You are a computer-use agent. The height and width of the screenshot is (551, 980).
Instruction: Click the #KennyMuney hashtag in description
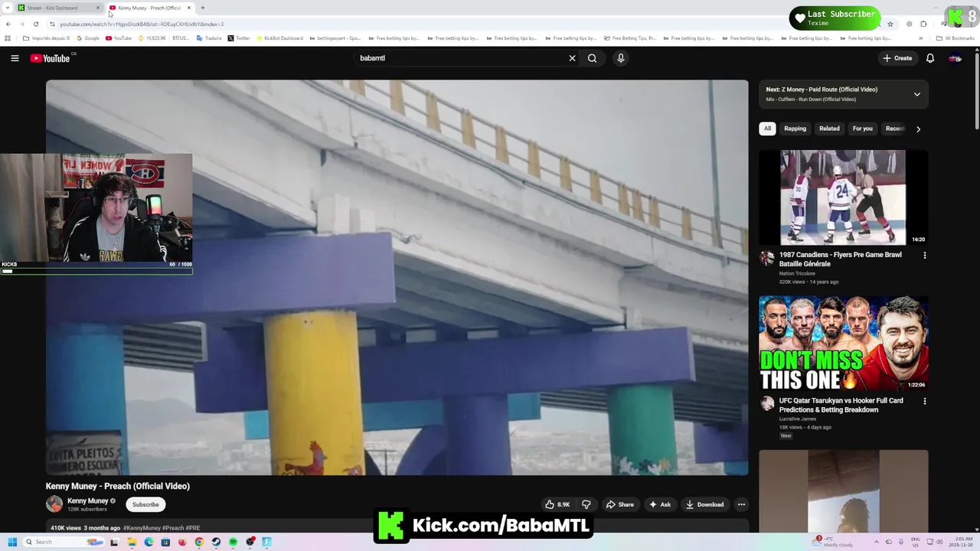142,528
